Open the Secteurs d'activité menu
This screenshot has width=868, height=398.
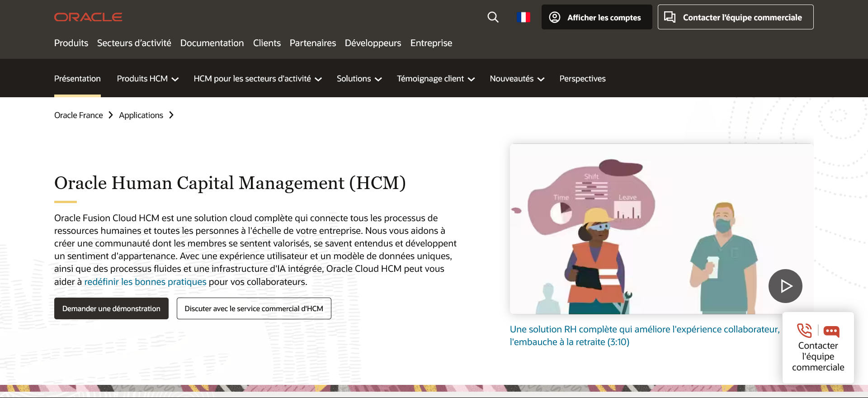coord(134,43)
